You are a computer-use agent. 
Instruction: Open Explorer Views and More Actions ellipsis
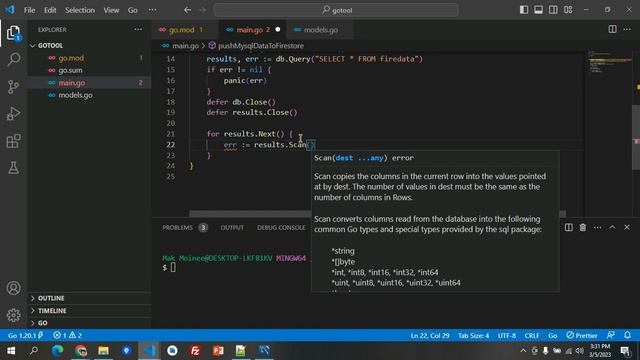pyautogui.click(x=138, y=29)
